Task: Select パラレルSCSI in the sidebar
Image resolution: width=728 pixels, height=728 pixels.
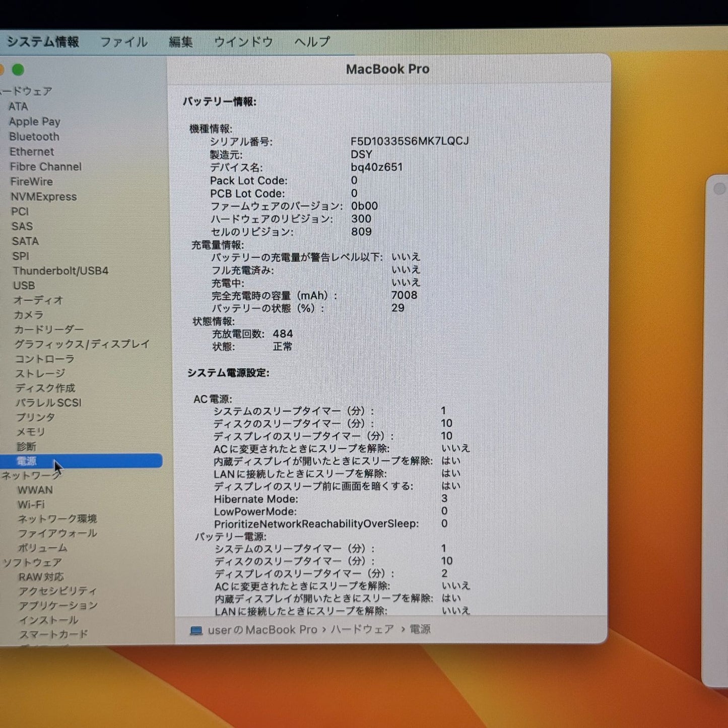Action: 48,403
